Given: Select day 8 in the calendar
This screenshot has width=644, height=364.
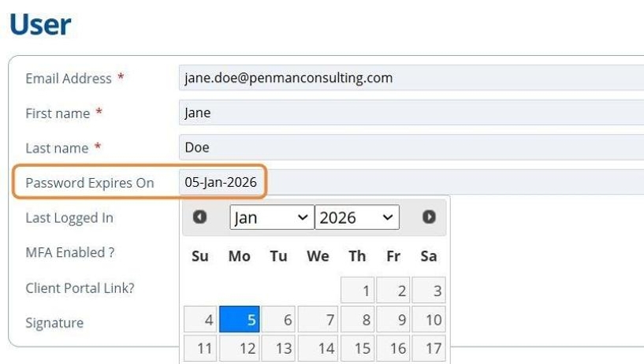Looking at the screenshot, I should click(357, 320).
